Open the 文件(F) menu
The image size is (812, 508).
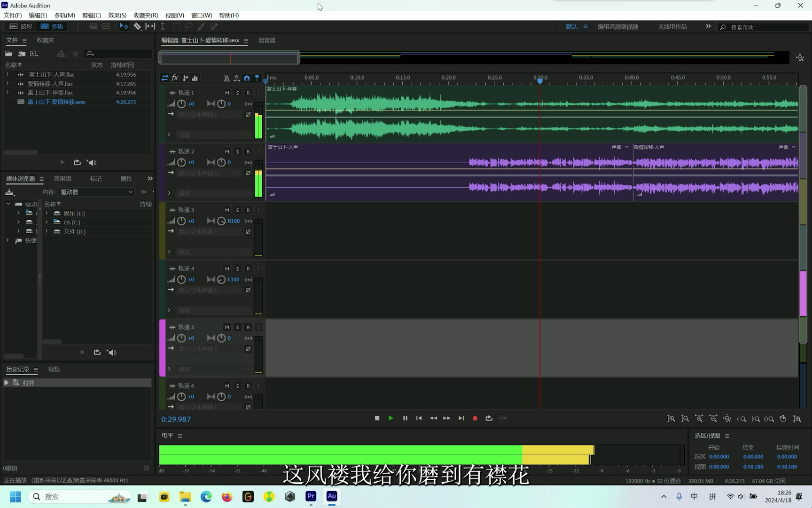tap(13, 15)
